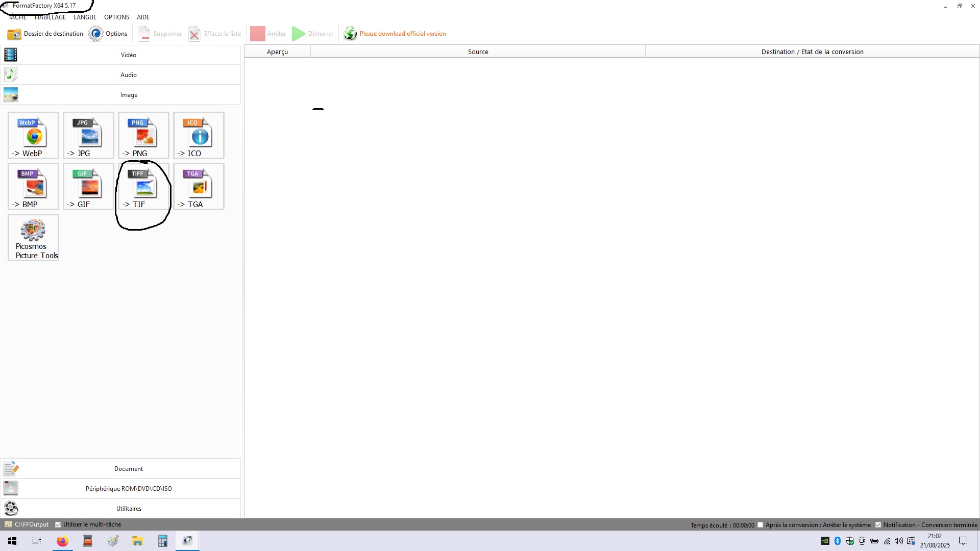Select the -> ICO conversion icon

tap(199, 136)
